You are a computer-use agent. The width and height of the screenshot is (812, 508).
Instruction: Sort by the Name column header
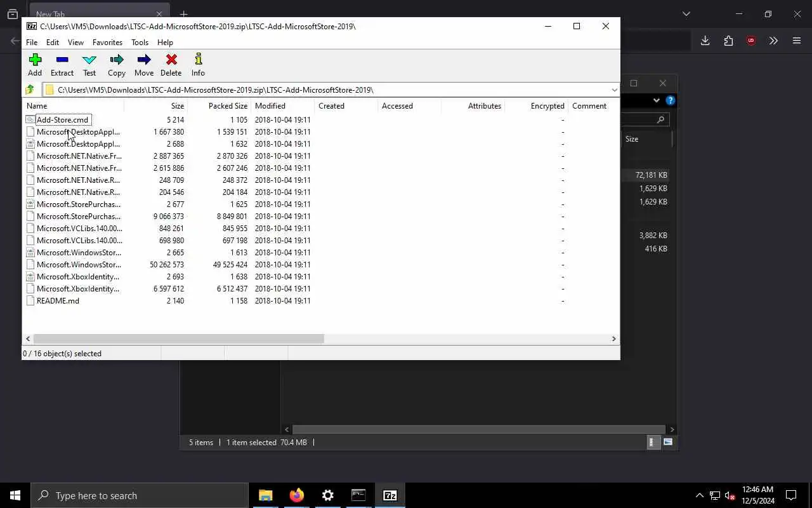(x=73, y=106)
